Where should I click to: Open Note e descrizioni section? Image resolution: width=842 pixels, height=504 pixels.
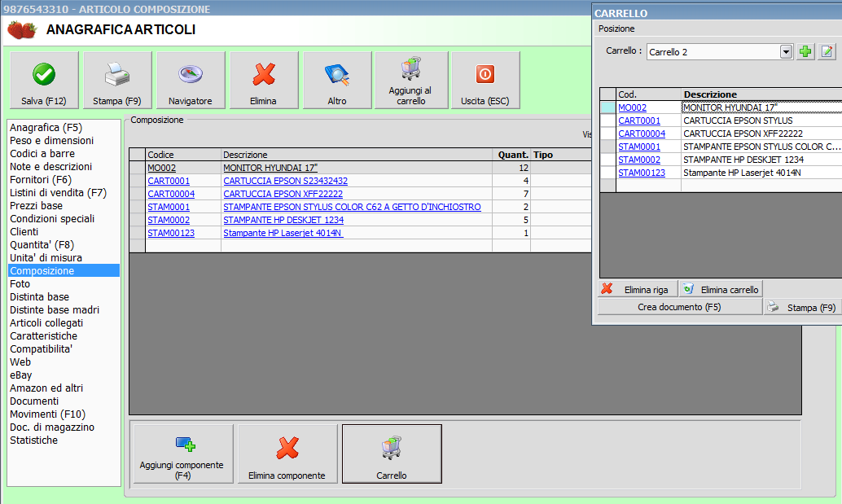[50, 167]
